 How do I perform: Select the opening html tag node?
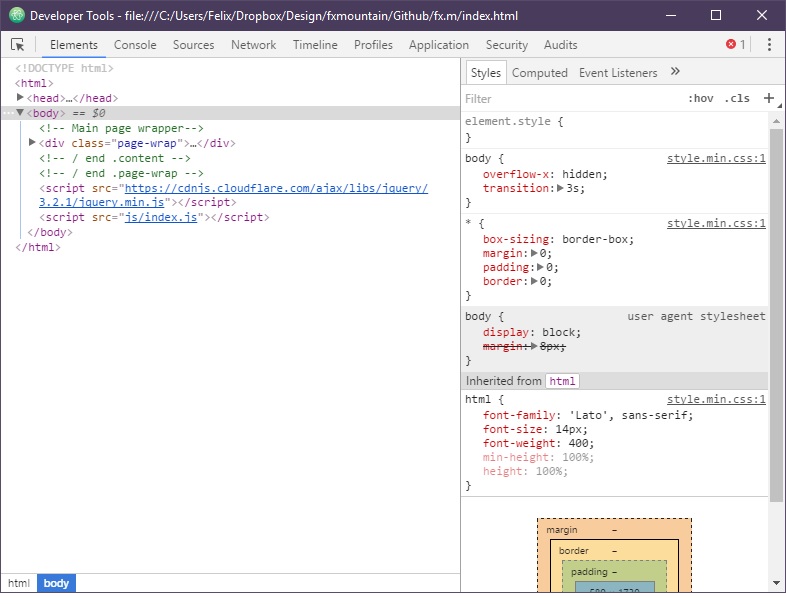tap(34, 83)
